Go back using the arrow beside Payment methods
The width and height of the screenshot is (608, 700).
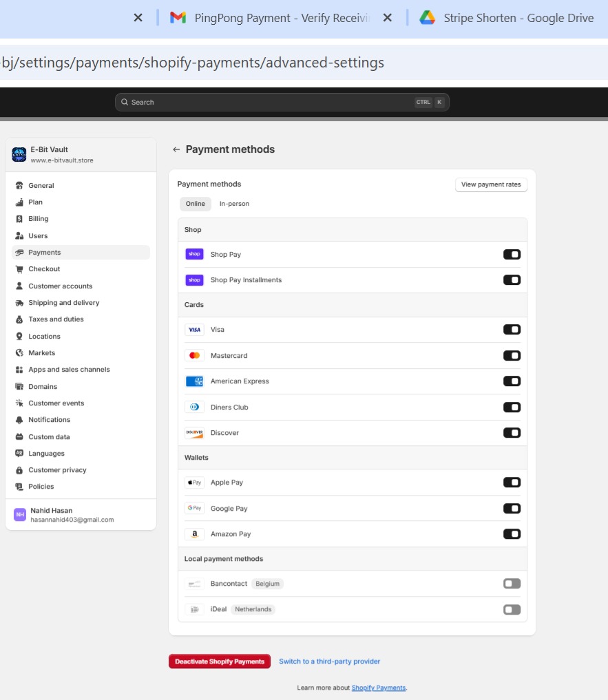pos(176,149)
